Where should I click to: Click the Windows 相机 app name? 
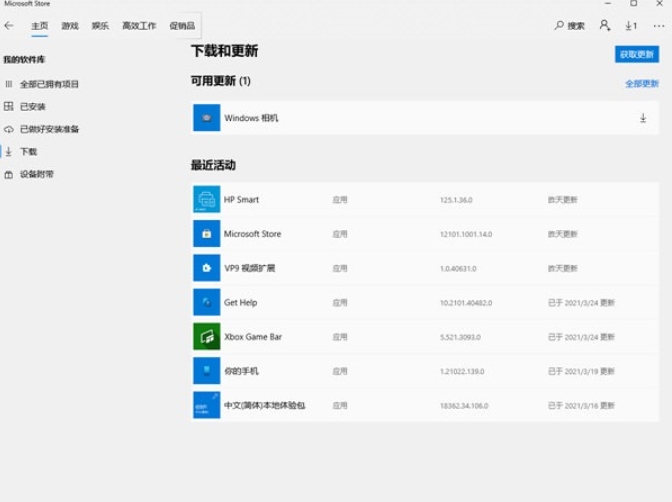(x=251, y=118)
